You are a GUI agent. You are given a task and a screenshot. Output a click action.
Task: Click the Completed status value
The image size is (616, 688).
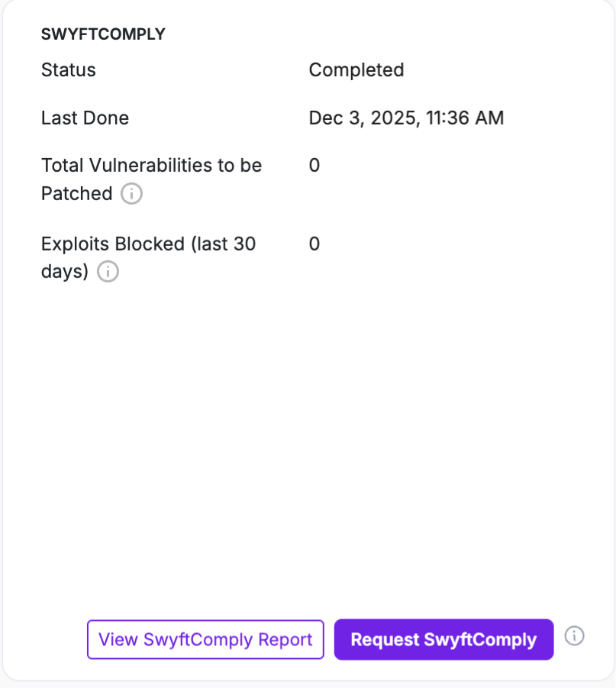click(356, 70)
